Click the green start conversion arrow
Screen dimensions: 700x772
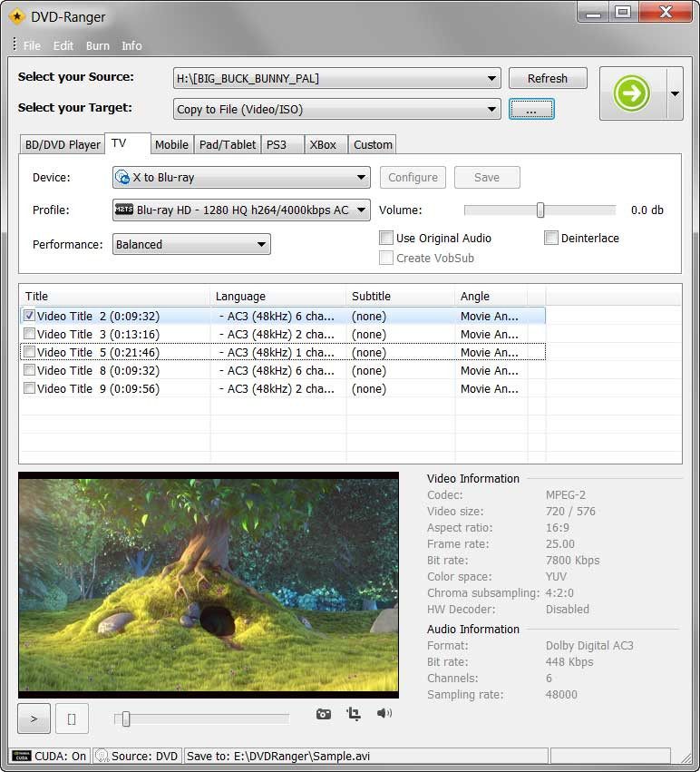pyautogui.click(x=632, y=93)
